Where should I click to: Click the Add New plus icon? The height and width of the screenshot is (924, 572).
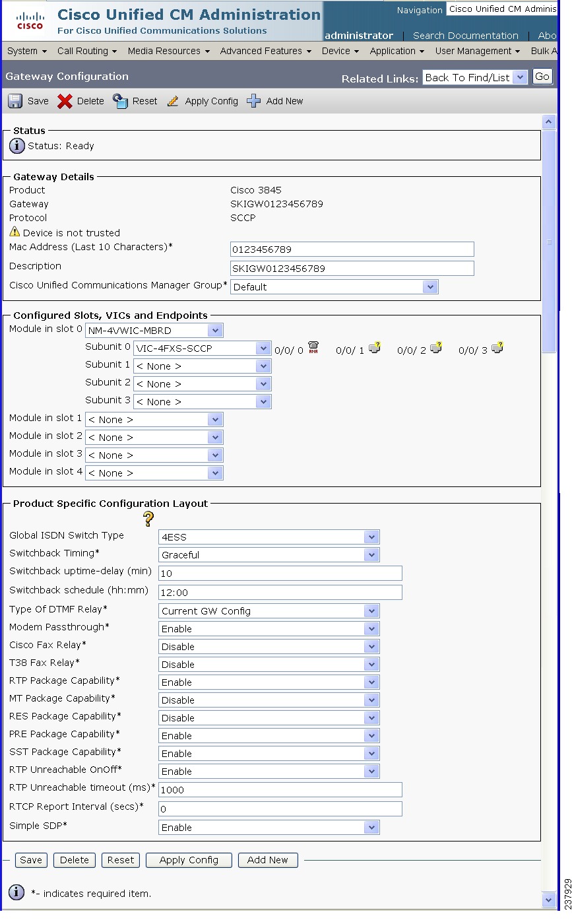[254, 101]
